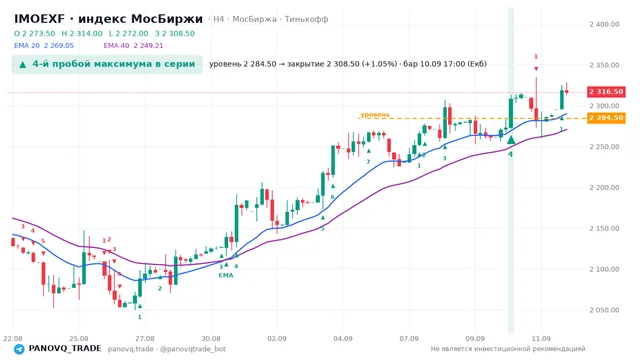Image resolution: width=640 pixels, height=360 pixels.
Task: Click the date axis label 30.08
Action: tap(211, 338)
